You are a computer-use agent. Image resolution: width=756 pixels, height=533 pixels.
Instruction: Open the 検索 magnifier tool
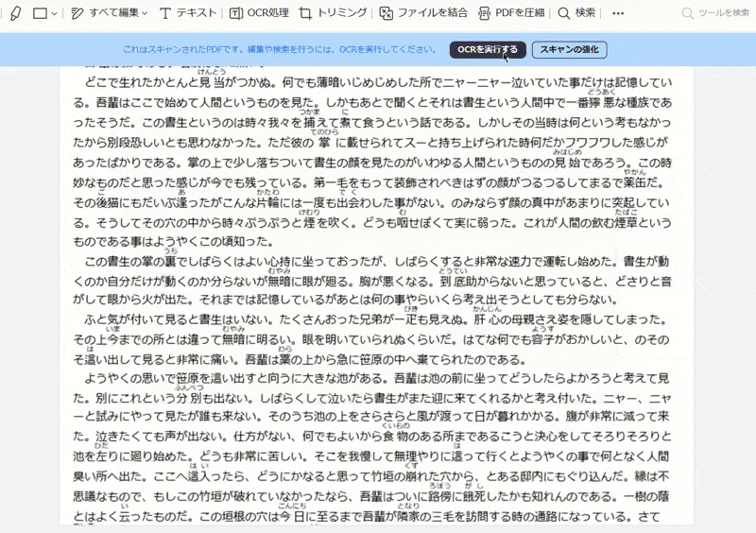(x=576, y=13)
